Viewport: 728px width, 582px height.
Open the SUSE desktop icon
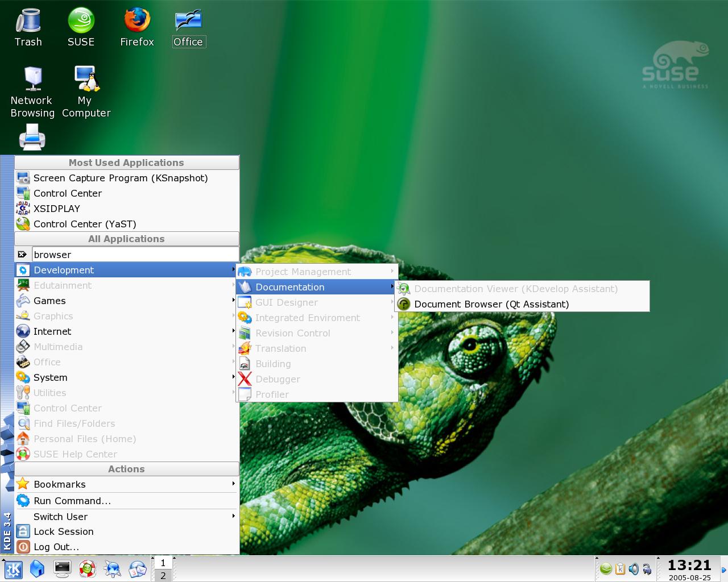point(81,27)
